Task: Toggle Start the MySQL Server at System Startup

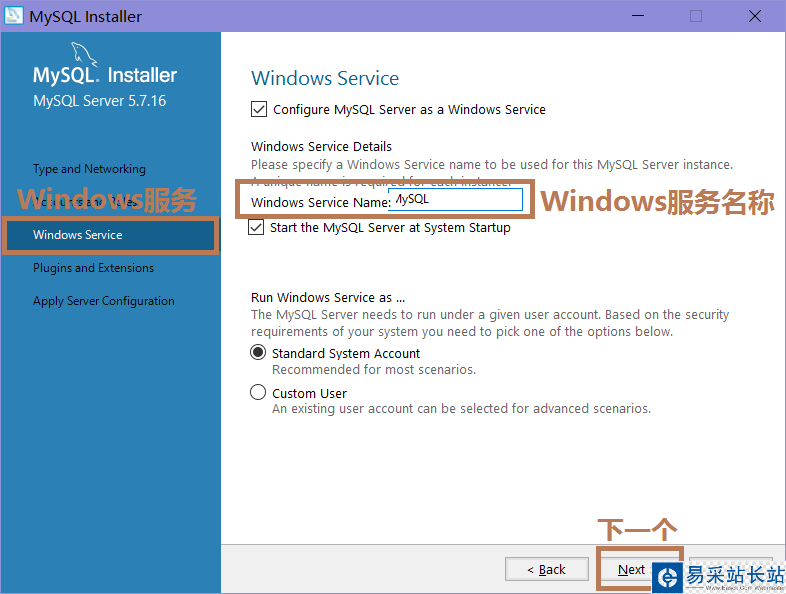Action: (x=256, y=228)
